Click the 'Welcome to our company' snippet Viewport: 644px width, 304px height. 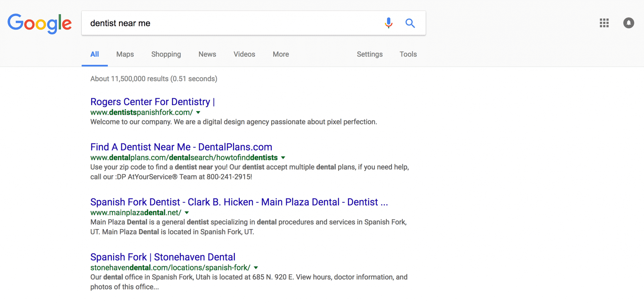[234, 122]
